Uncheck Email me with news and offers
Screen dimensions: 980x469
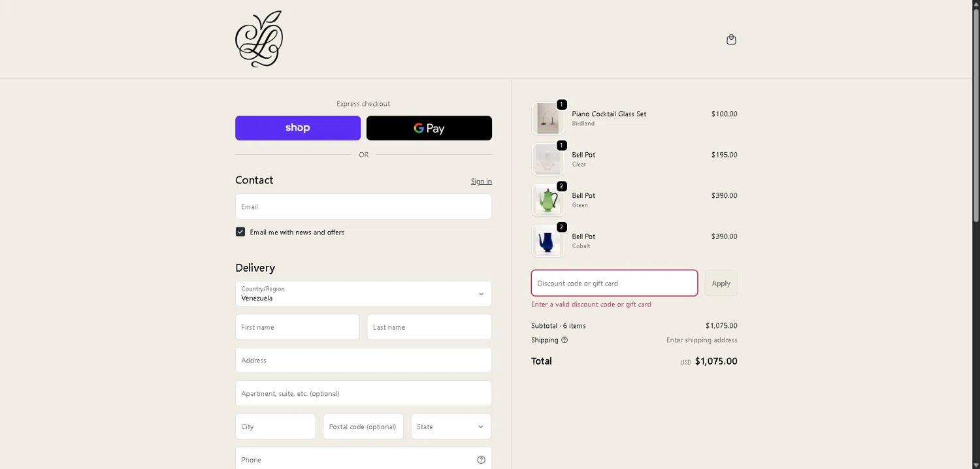[240, 232]
